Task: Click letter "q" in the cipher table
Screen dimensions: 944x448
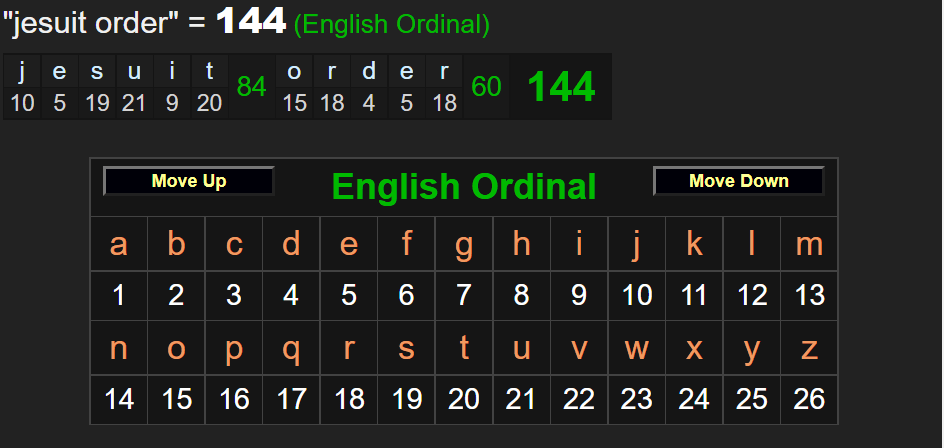Action: coord(291,349)
